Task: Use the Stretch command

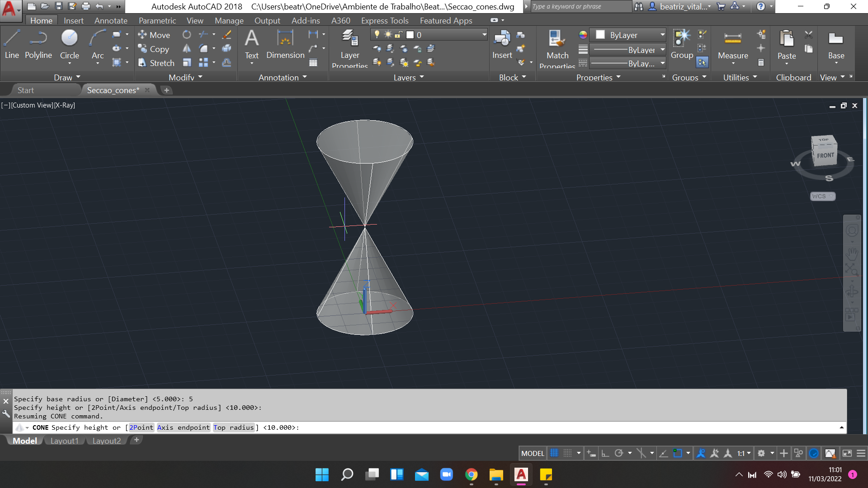Action: pos(156,63)
